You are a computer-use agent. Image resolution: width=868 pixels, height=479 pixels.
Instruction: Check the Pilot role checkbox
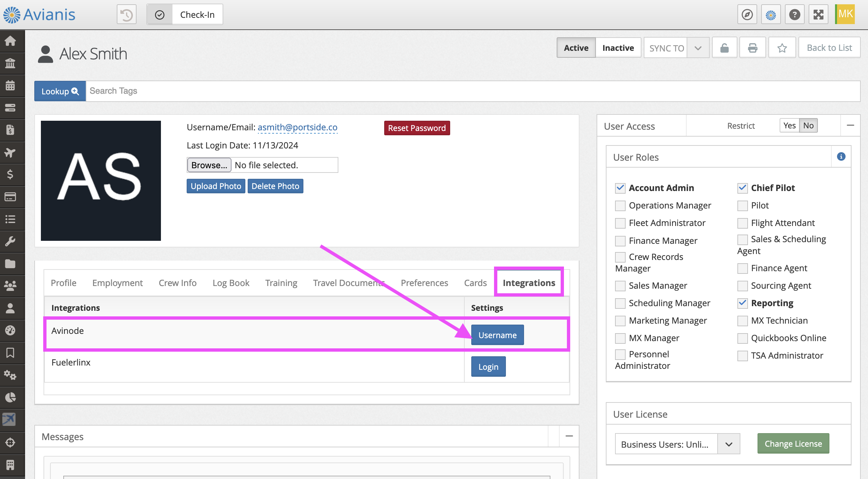(742, 206)
